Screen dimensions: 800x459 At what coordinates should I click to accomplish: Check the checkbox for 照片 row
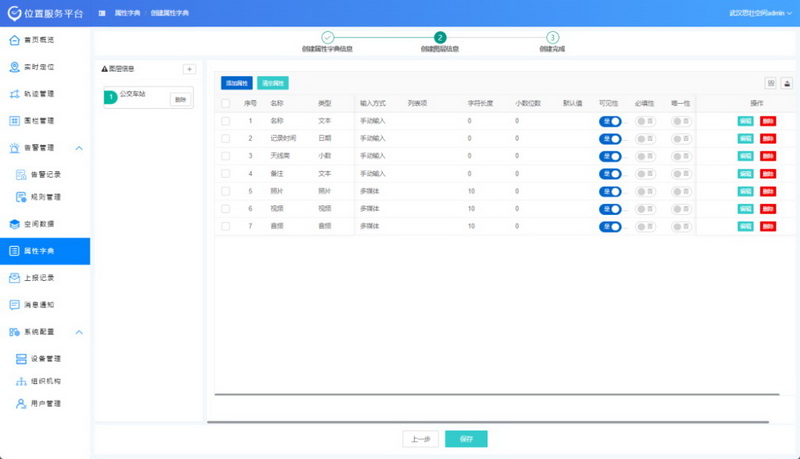226,190
